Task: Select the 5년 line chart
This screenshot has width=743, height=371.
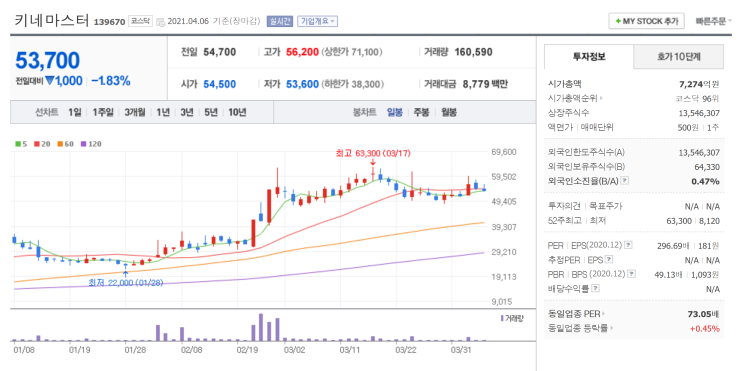Action: 211,113
